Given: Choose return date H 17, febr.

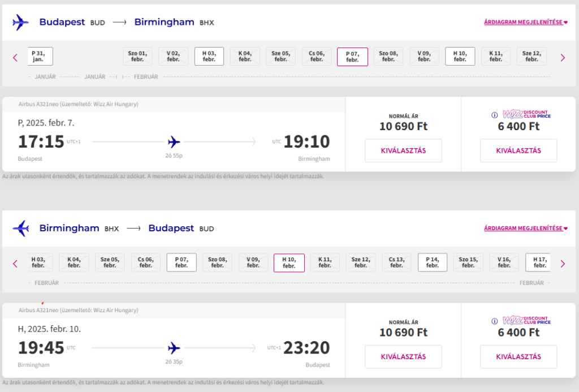Looking at the screenshot, I should click(x=538, y=262).
